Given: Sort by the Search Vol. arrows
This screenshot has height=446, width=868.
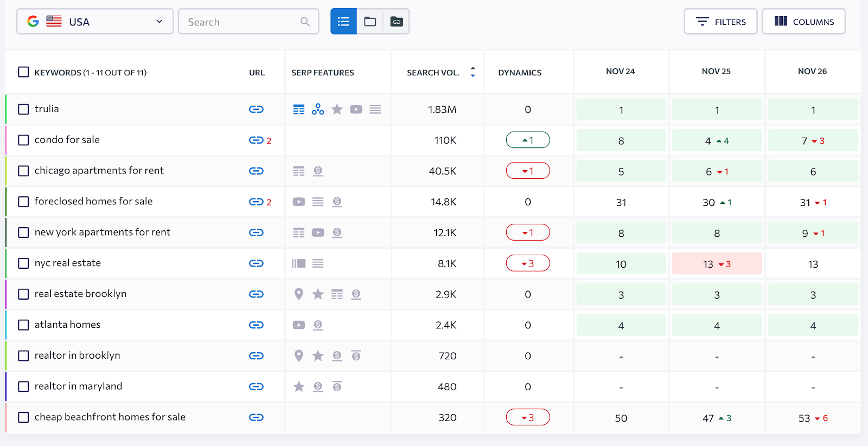Looking at the screenshot, I should [473, 72].
